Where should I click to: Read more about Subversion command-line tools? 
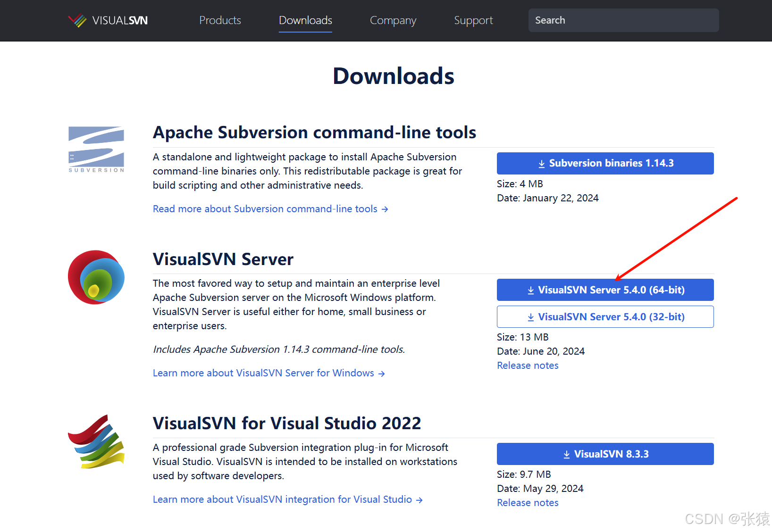(270, 209)
